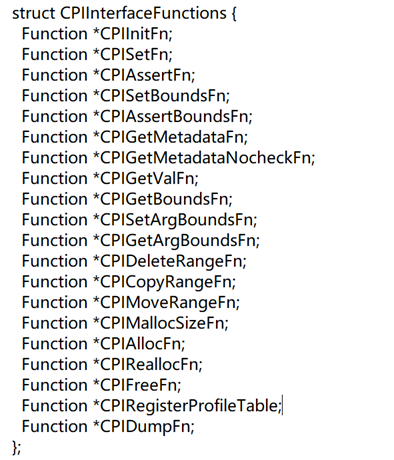
Task: Click the CPISetFn member line
Action: click(97, 55)
